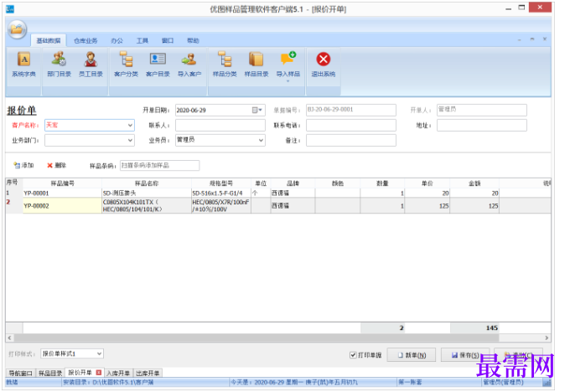Switch to the 出库开单 bottom tab
Screen dimensions: 570x392
coord(148,373)
